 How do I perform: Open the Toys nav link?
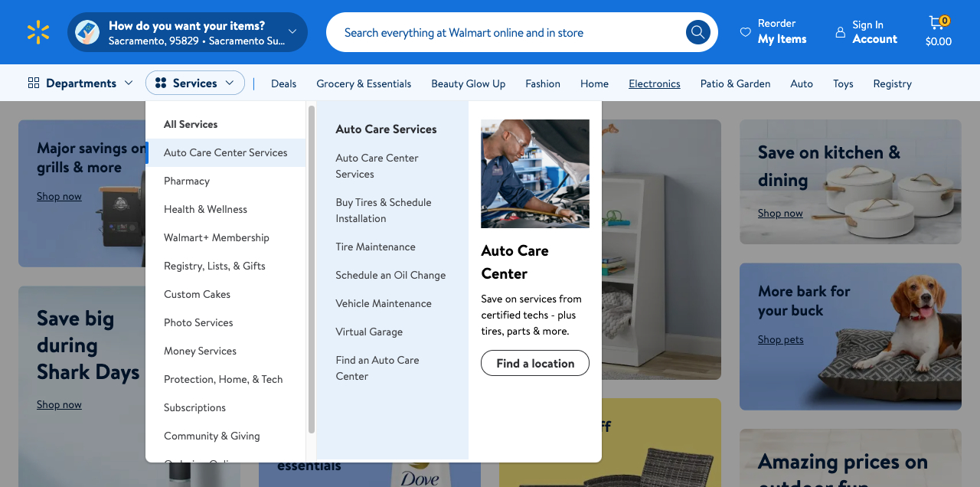843,83
